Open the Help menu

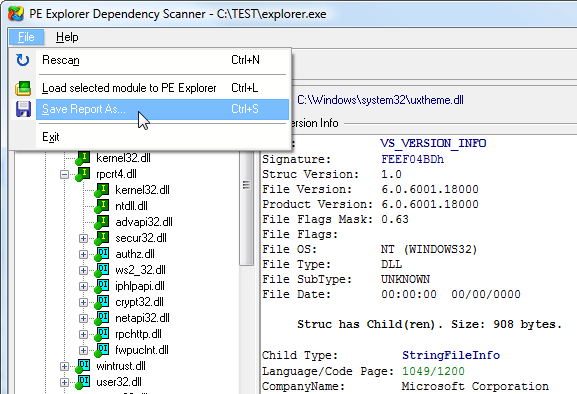pyautogui.click(x=67, y=37)
